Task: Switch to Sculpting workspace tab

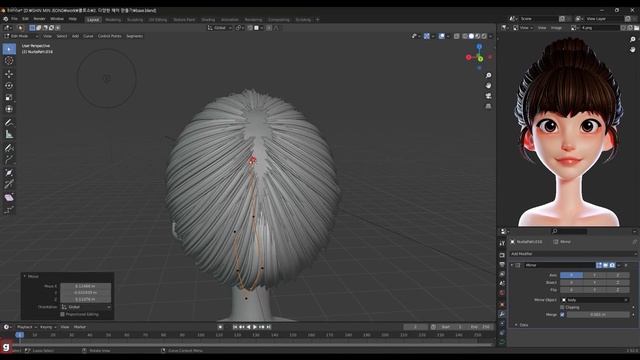Action: point(135,20)
